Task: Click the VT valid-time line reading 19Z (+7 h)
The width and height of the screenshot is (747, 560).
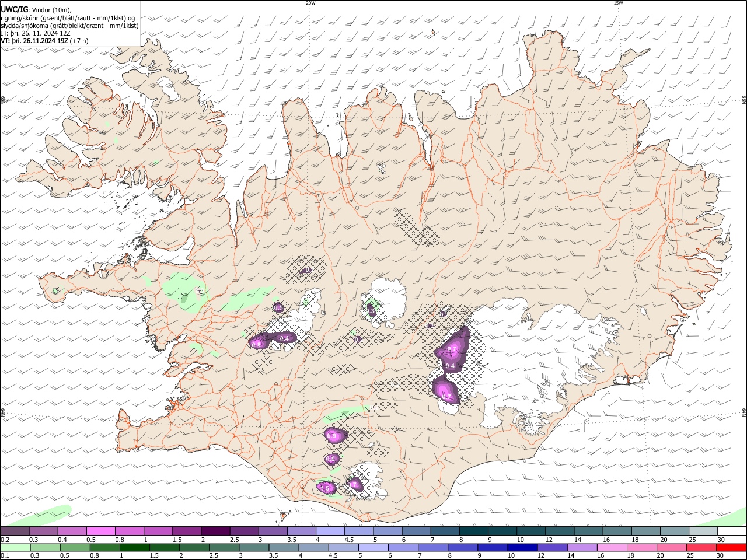Action: pos(44,41)
